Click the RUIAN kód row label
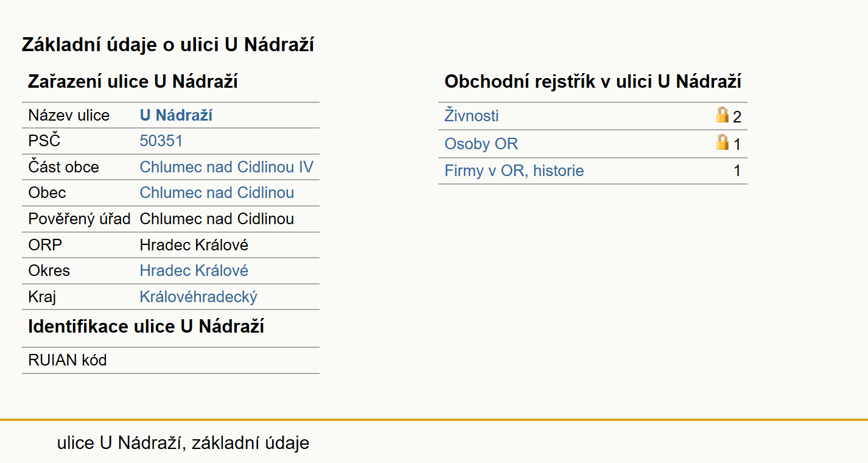 pyautogui.click(x=68, y=360)
